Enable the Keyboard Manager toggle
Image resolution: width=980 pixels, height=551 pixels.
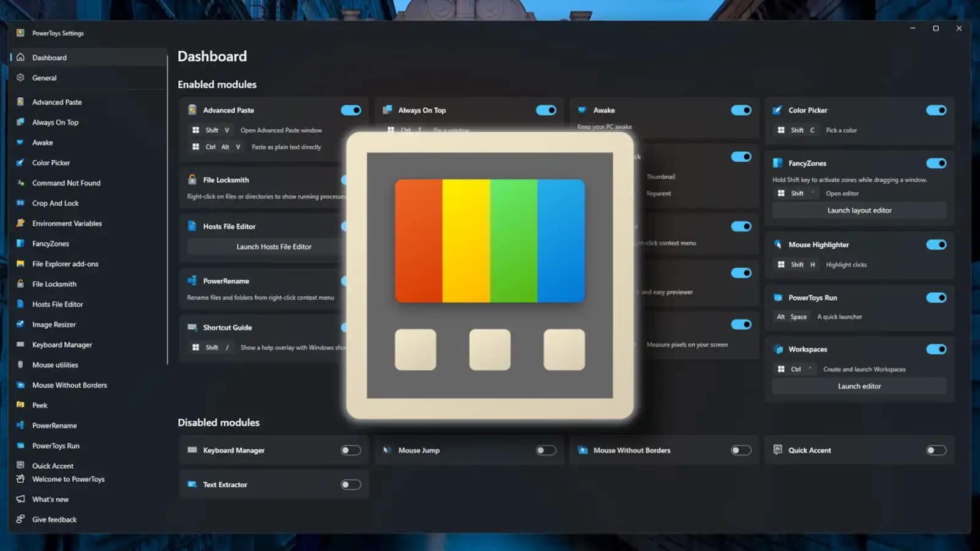click(350, 450)
